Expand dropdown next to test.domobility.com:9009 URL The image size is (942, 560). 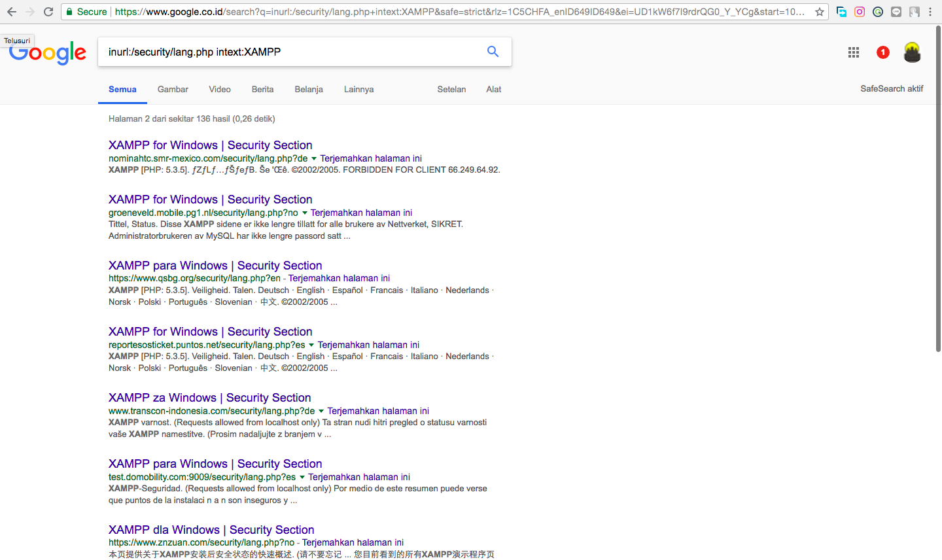(302, 478)
